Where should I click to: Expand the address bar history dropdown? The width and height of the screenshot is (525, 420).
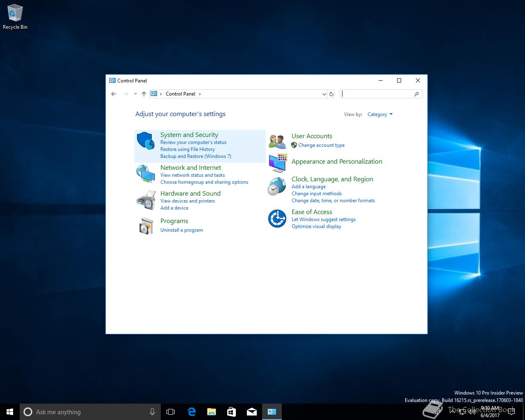(x=324, y=94)
